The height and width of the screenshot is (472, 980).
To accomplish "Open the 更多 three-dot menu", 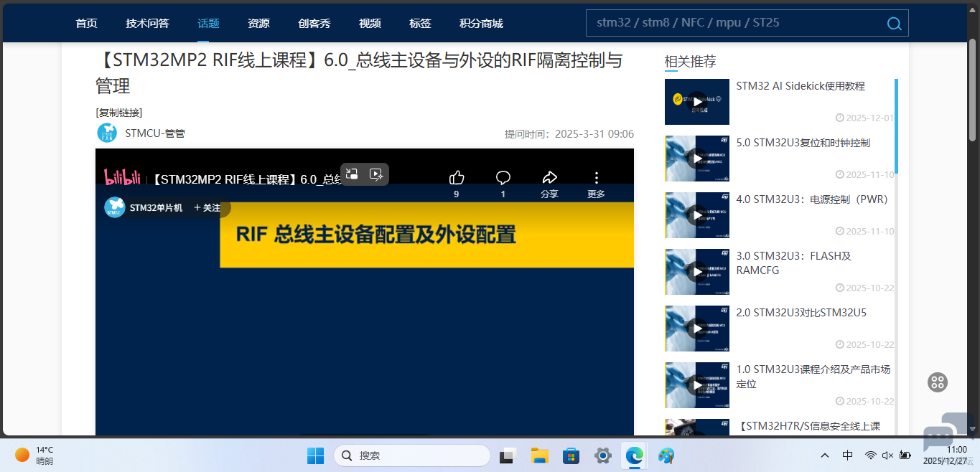I will coord(596,178).
